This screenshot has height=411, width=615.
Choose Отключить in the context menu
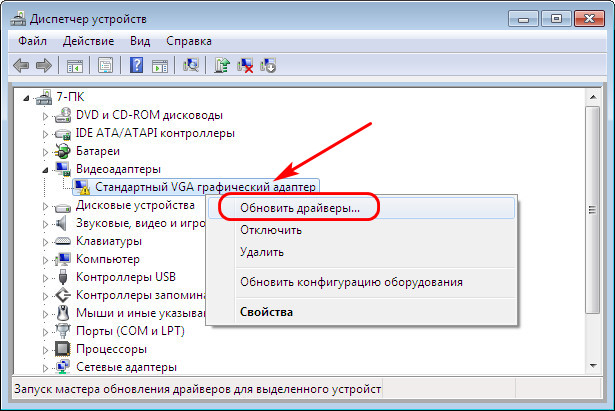(x=361, y=230)
